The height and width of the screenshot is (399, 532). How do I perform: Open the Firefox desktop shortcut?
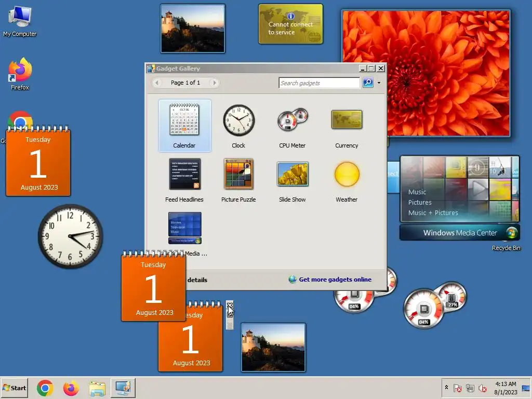[x=20, y=74]
